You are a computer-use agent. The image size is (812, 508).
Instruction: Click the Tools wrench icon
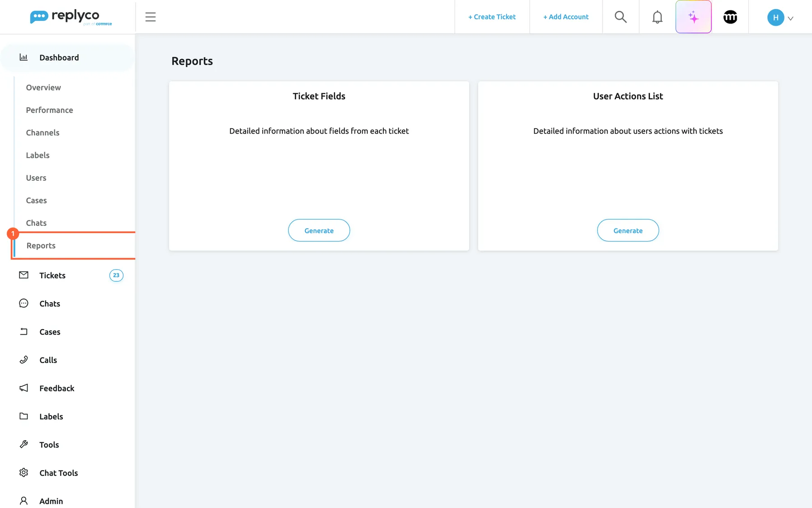[24, 444]
